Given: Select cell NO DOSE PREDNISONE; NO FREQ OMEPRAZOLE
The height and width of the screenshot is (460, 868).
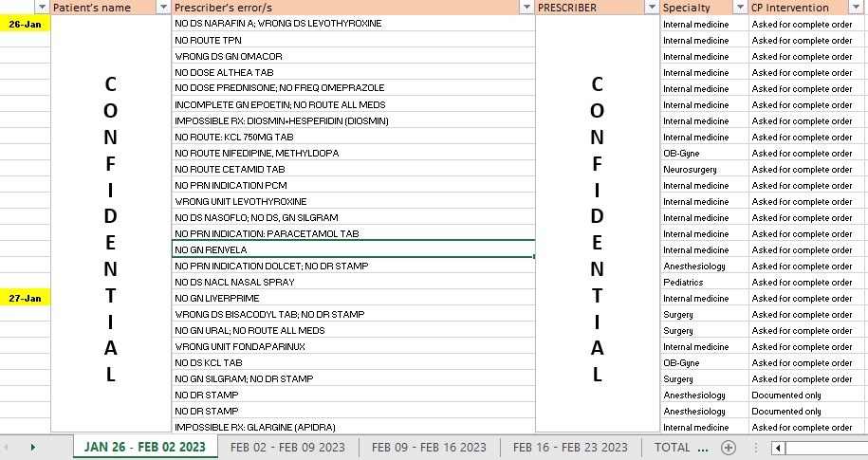Looking at the screenshot, I should [353, 88].
